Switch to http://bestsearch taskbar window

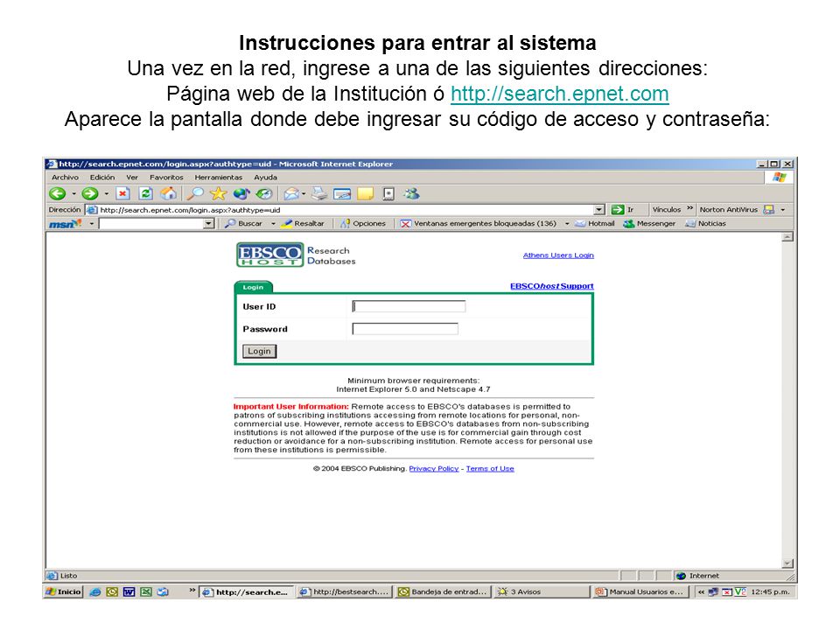pos(345,591)
